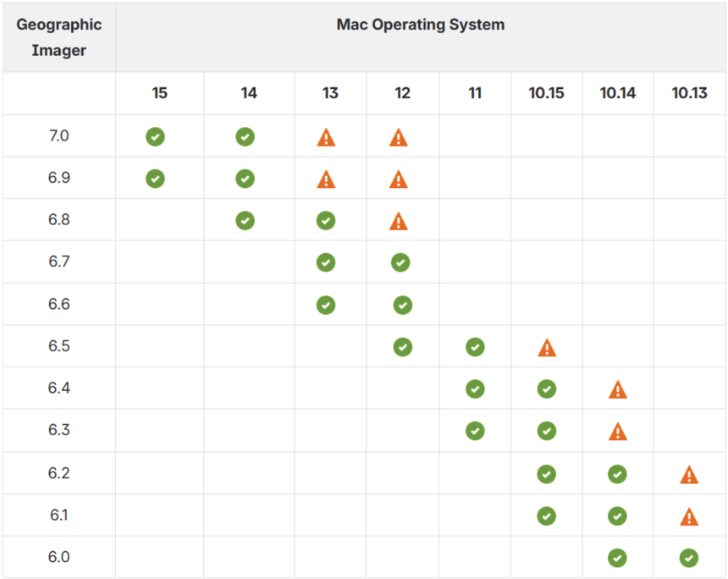
Task: Click the Geographic Imager header cell
Action: pos(59,37)
